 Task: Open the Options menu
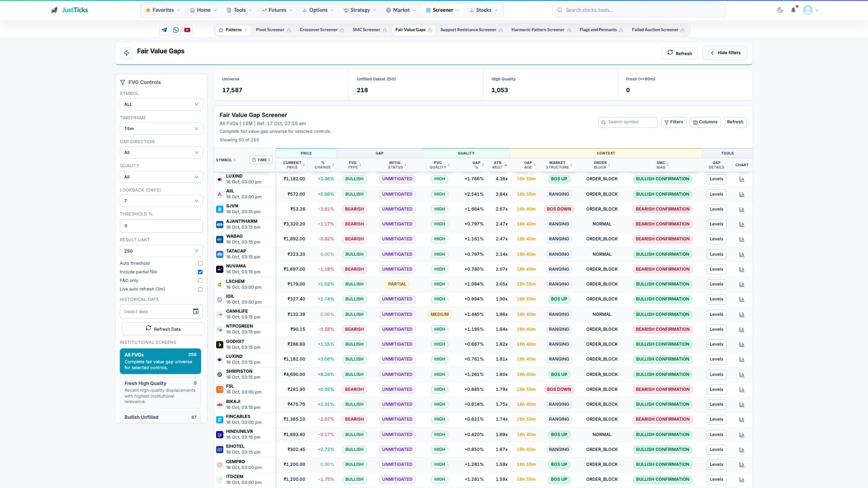click(x=318, y=10)
